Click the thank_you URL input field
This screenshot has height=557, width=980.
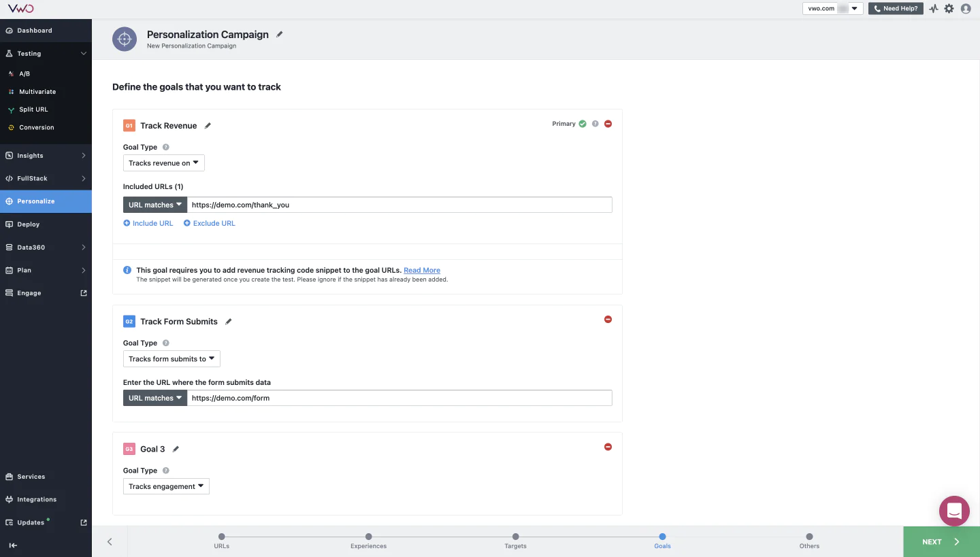click(399, 205)
